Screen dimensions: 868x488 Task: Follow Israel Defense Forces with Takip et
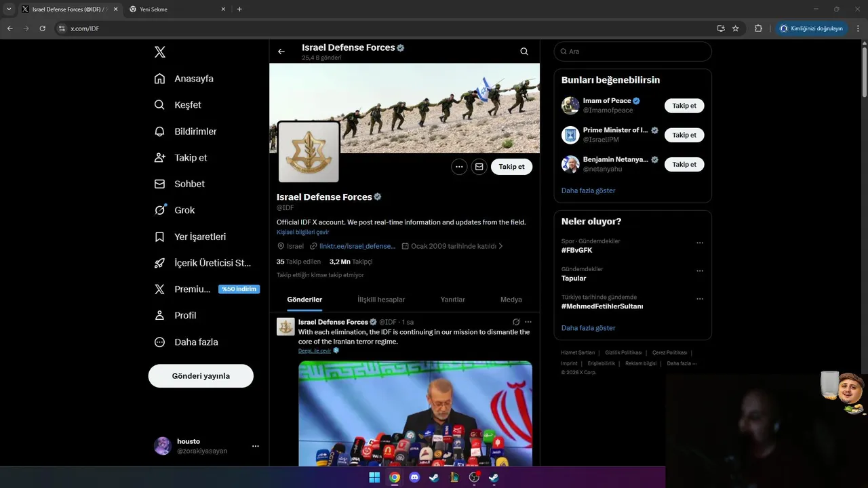click(x=512, y=167)
